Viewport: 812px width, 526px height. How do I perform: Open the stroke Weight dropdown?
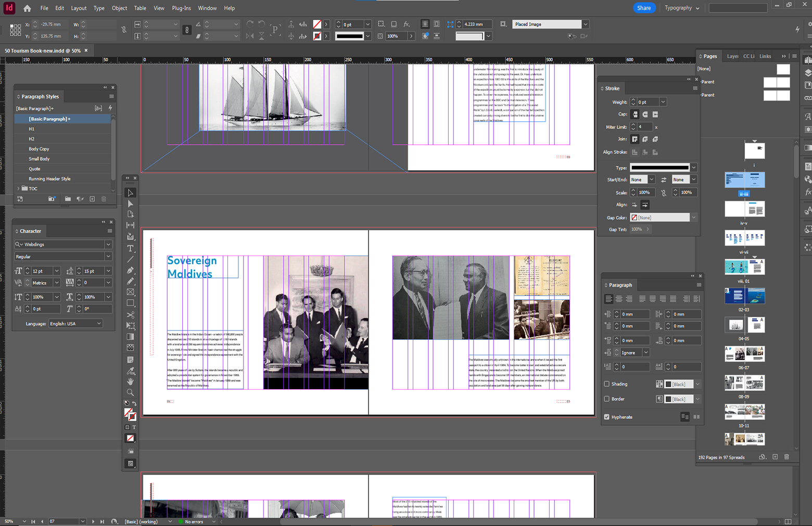[663, 102]
